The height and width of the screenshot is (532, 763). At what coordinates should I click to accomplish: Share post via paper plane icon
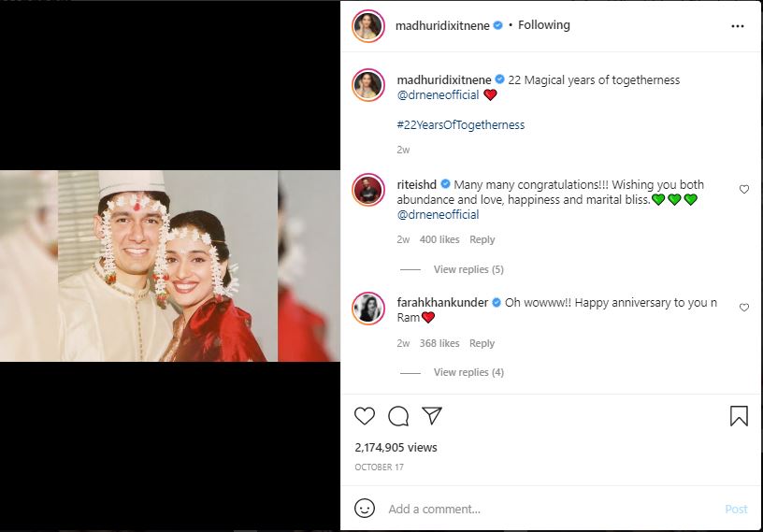coord(431,416)
